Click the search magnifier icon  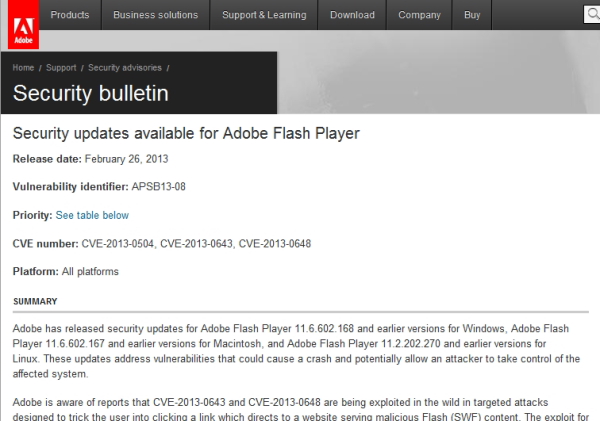coord(592,16)
